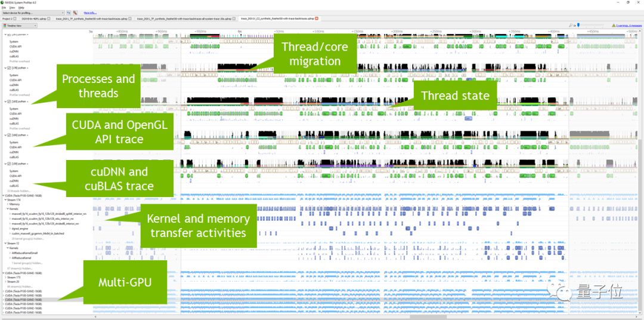
Task: Click the yellow warning triangle icon
Action: point(614,26)
